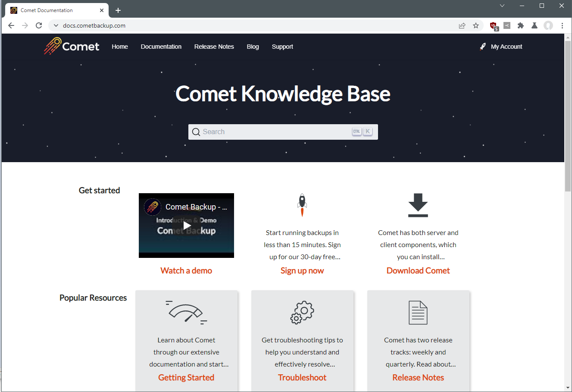Open the Blog page from the navbar
This screenshot has width=572, height=392.
253,47
